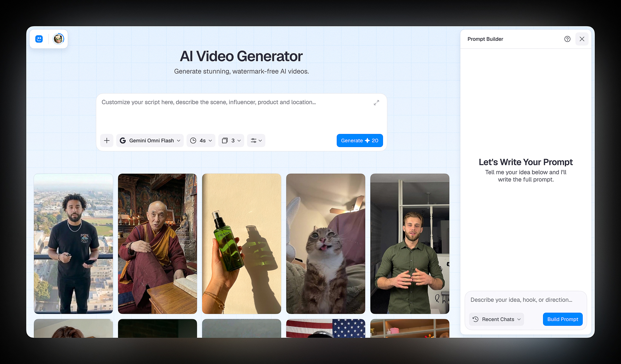Open the American flag video thumbnail
The image size is (621, 364).
pyautogui.click(x=326, y=328)
